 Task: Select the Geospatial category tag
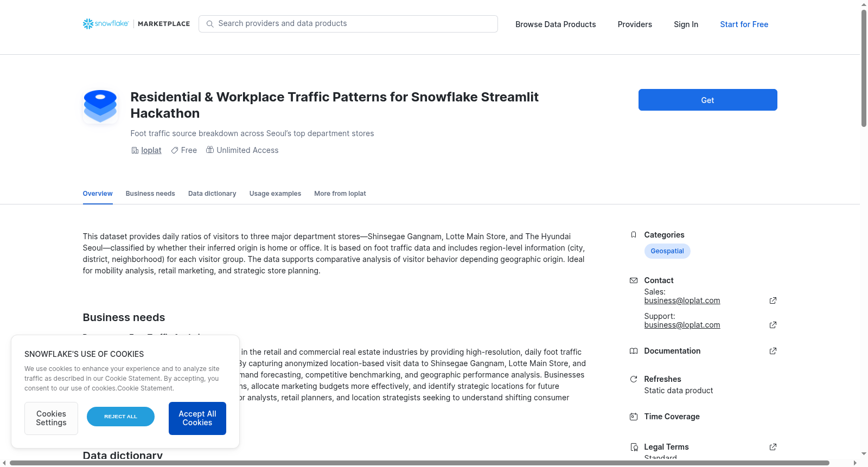667,251
